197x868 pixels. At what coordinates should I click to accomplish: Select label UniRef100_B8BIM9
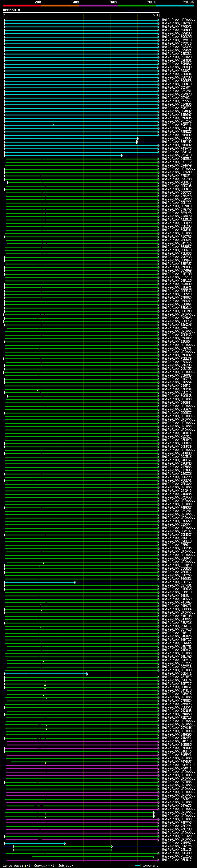click(x=177, y=142)
